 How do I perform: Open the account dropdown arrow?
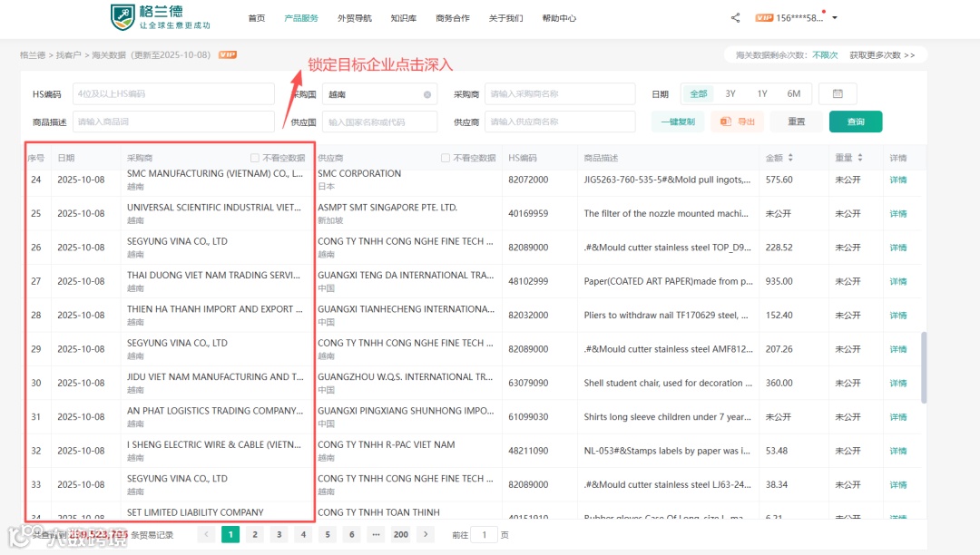pyautogui.click(x=835, y=18)
